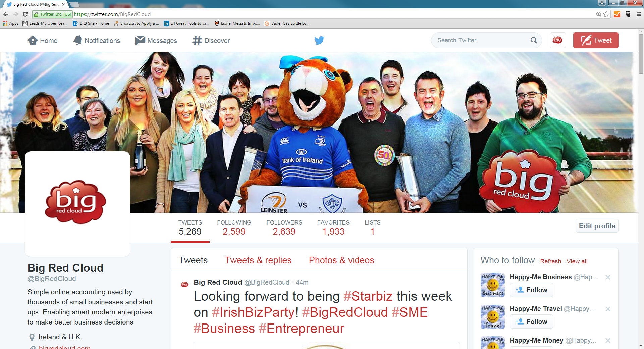Open the #SME hashtag
This screenshot has height=349, width=644.
tap(410, 312)
